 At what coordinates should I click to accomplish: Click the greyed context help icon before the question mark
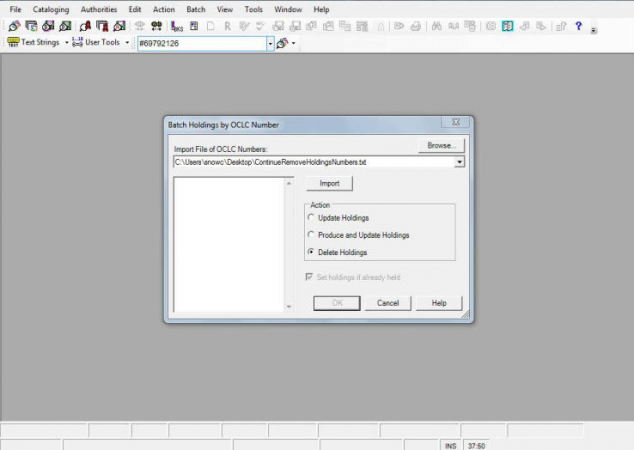coord(561,26)
